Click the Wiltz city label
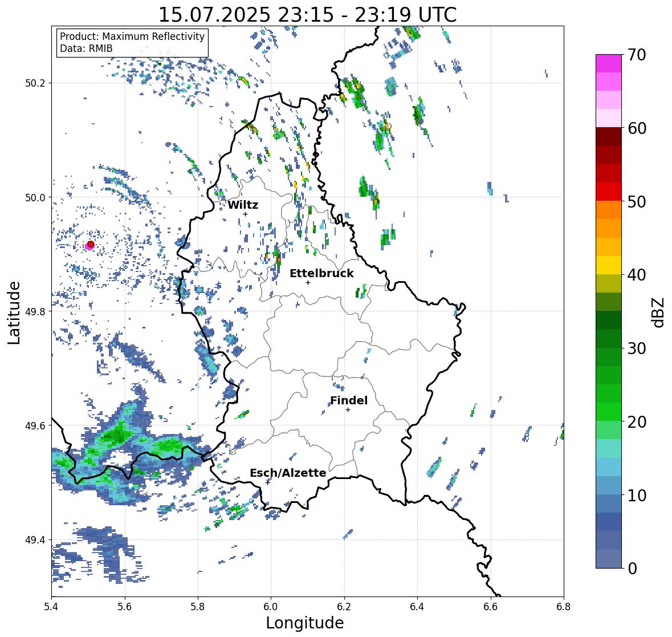Viewport: 672px width, 637px height. 243,205
